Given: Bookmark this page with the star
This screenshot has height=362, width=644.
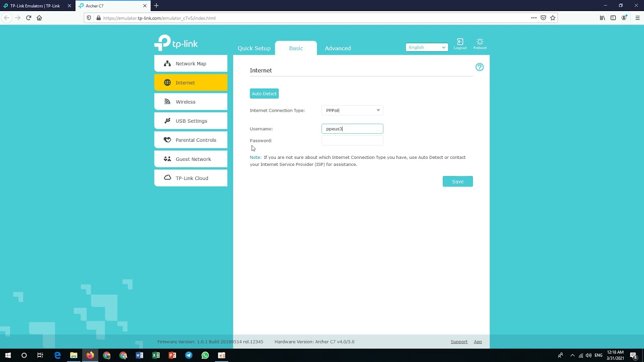Looking at the screenshot, I should click(x=552, y=18).
